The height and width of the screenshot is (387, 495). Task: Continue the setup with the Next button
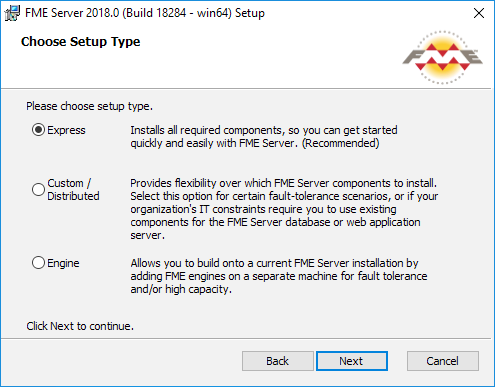[352, 361]
